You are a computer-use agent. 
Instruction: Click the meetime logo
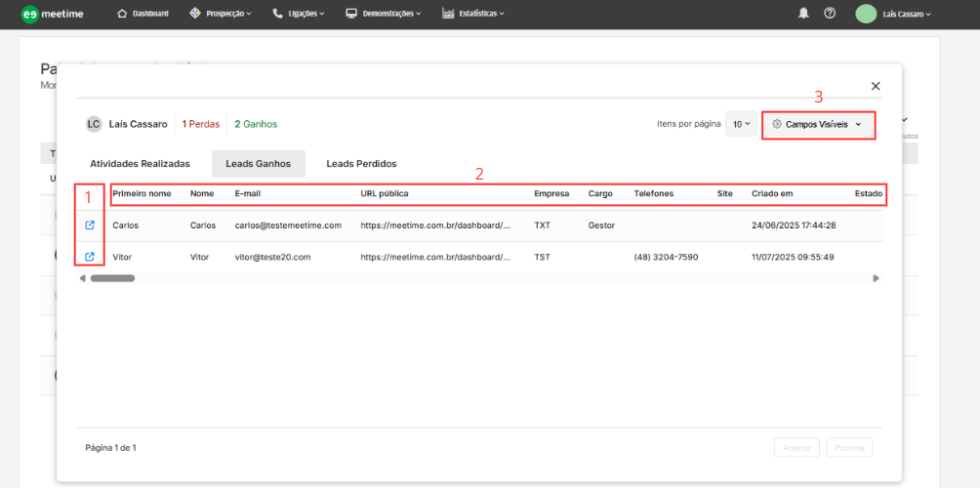point(52,14)
